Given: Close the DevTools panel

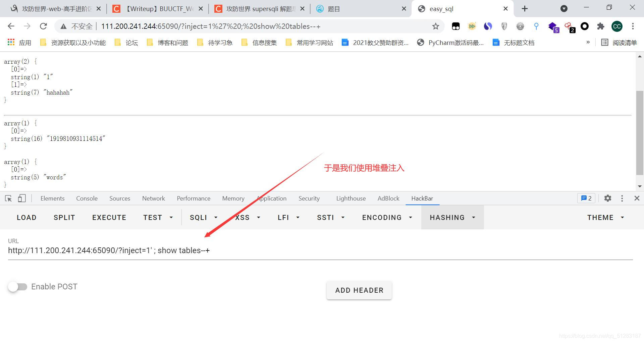Looking at the screenshot, I should pyautogui.click(x=637, y=198).
